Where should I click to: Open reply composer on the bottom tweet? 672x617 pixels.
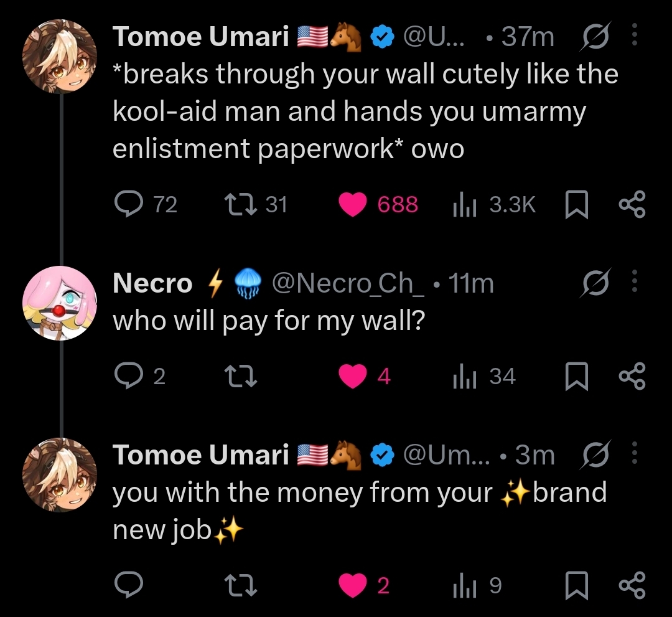point(129,585)
